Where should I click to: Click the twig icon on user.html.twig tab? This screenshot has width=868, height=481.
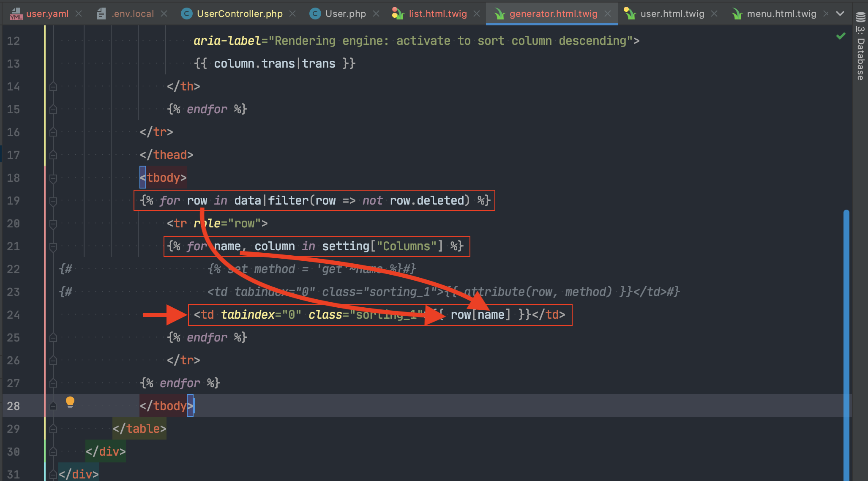tap(630, 14)
